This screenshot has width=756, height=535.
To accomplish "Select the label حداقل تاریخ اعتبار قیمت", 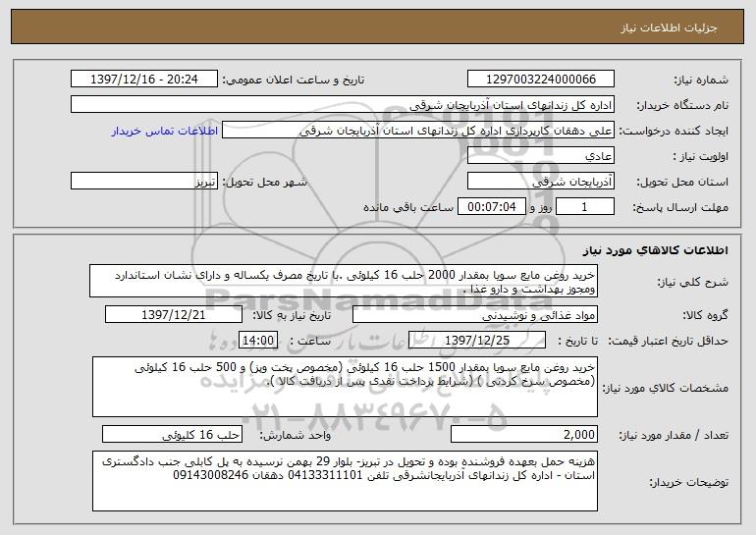I will pyautogui.click(x=668, y=342).
